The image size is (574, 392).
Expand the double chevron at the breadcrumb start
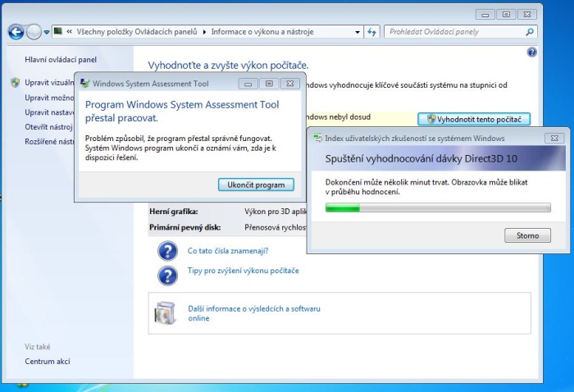69,32
